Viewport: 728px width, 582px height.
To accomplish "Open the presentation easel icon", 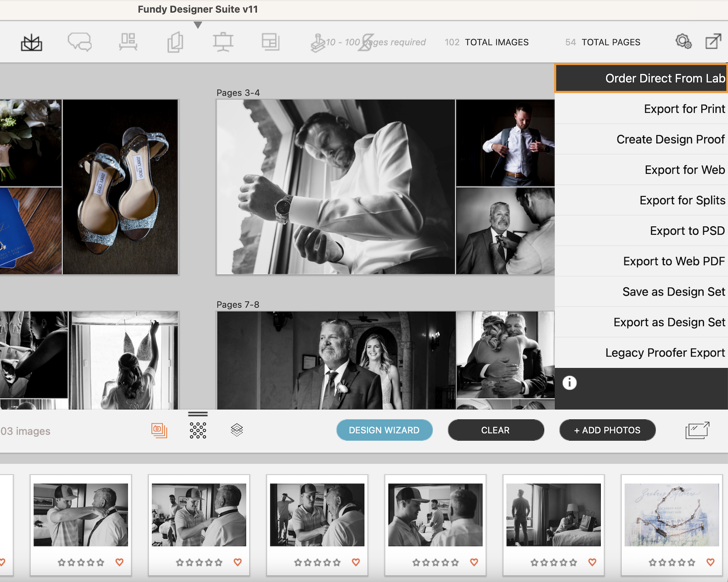I will [x=223, y=42].
